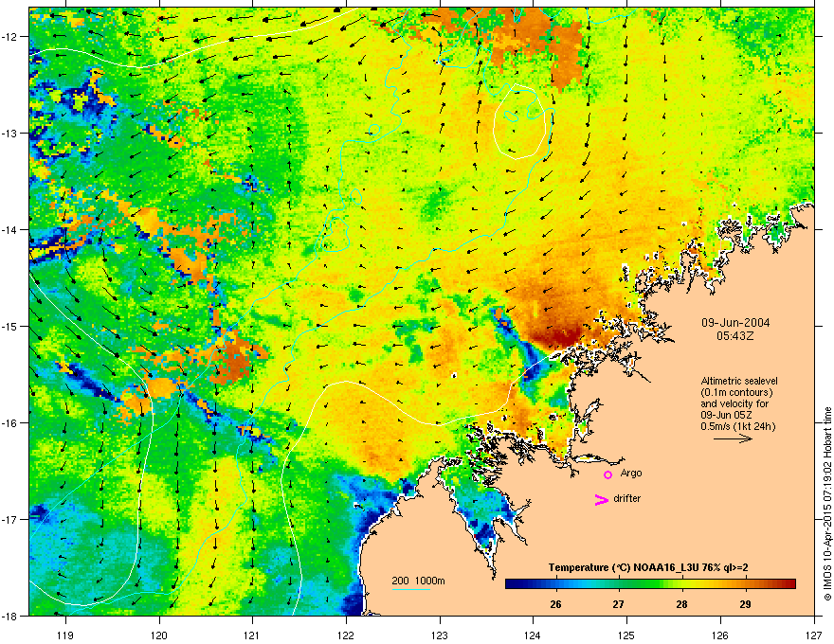This screenshot has height=644, width=834.
Task: Click the latitude axis label '-15'
Action: (x=10, y=326)
